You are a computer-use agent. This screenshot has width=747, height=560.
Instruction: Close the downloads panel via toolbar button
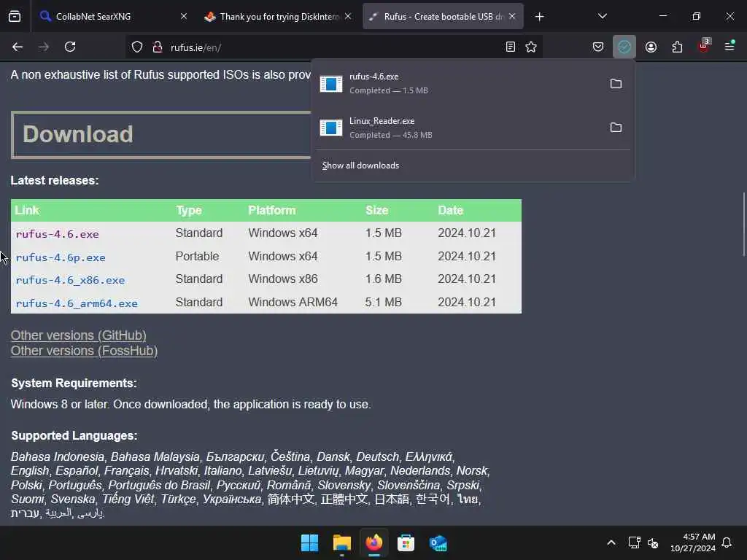pyautogui.click(x=624, y=47)
